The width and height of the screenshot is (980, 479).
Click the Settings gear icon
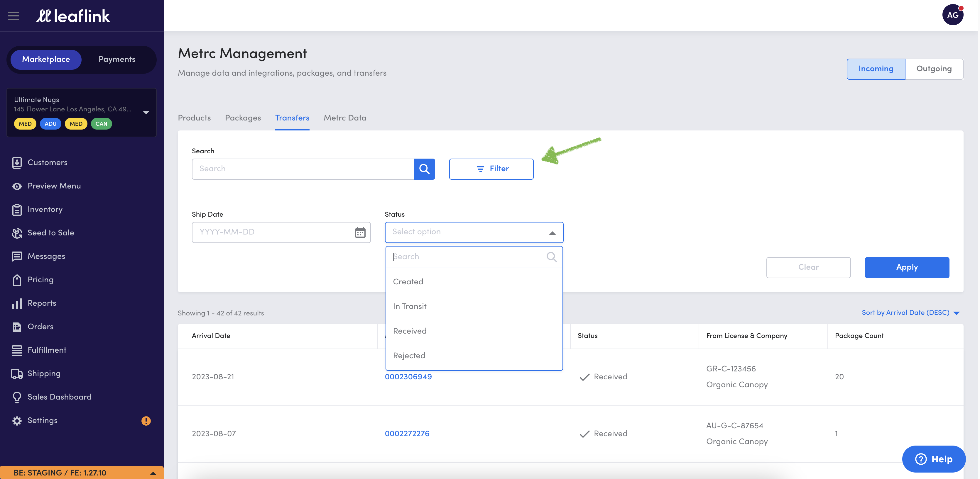[17, 421]
